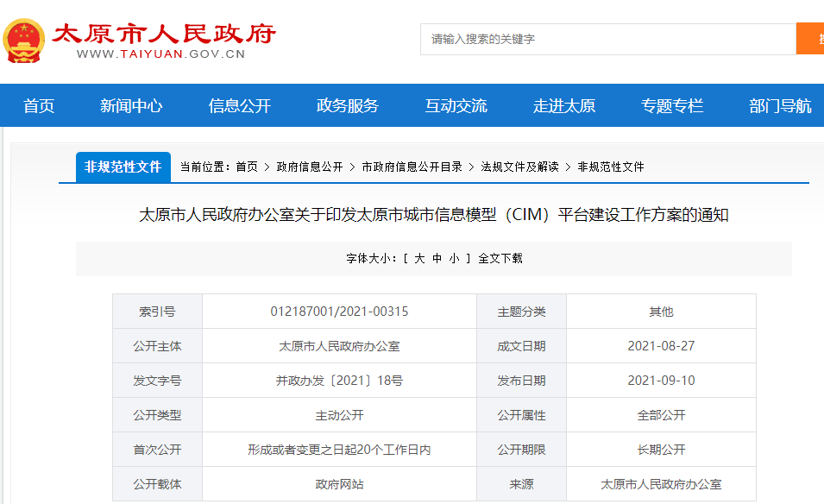Go to 首页 in the breadcrumb
Screen dimensions: 824x504
click(x=247, y=167)
